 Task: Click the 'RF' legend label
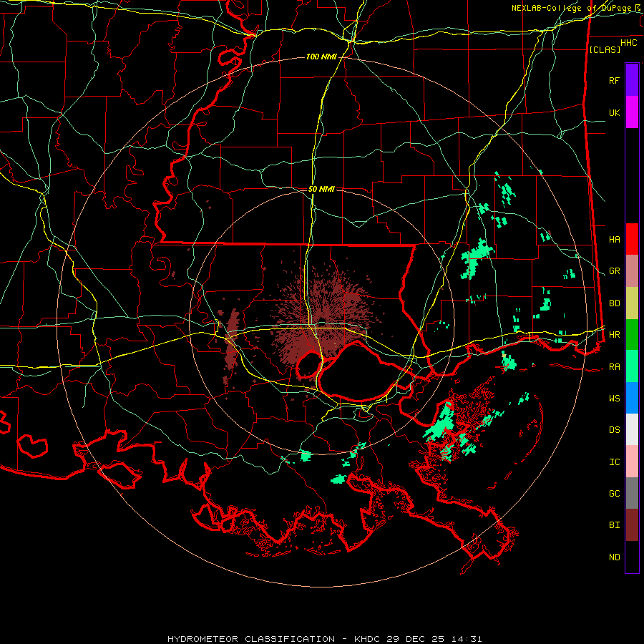coord(615,80)
